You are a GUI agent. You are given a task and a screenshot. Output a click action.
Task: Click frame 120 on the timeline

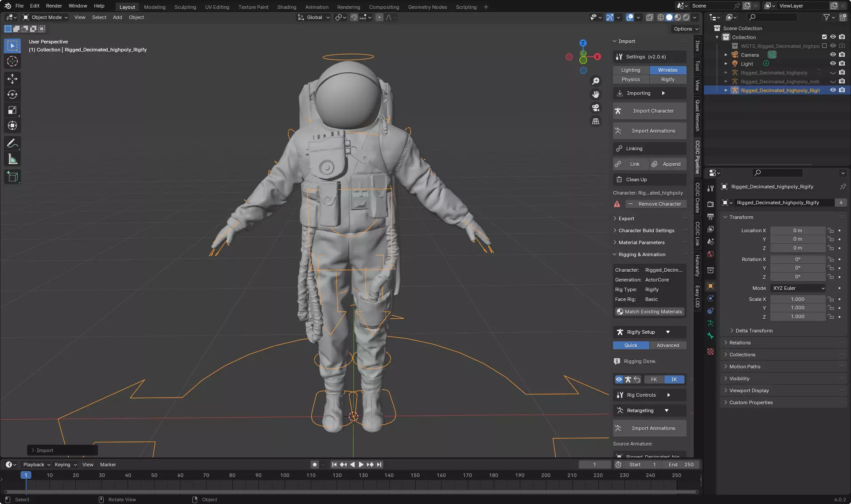(337, 475)
